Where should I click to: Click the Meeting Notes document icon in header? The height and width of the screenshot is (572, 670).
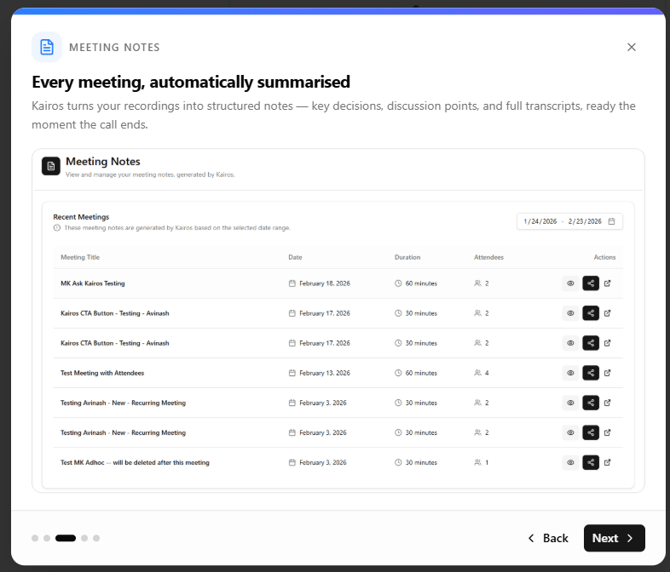point(47,47)
